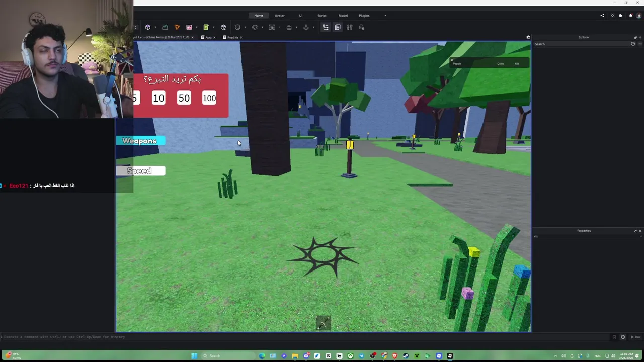
Task: Open the UI ribbon tab
Action: pos(301,16)
